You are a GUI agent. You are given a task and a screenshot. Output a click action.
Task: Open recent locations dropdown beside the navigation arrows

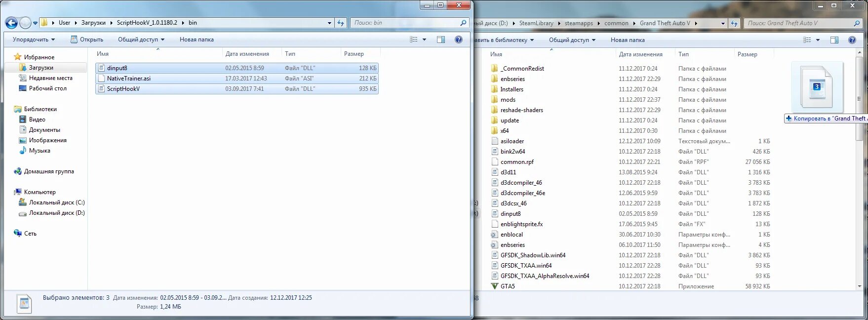point(35,23)
